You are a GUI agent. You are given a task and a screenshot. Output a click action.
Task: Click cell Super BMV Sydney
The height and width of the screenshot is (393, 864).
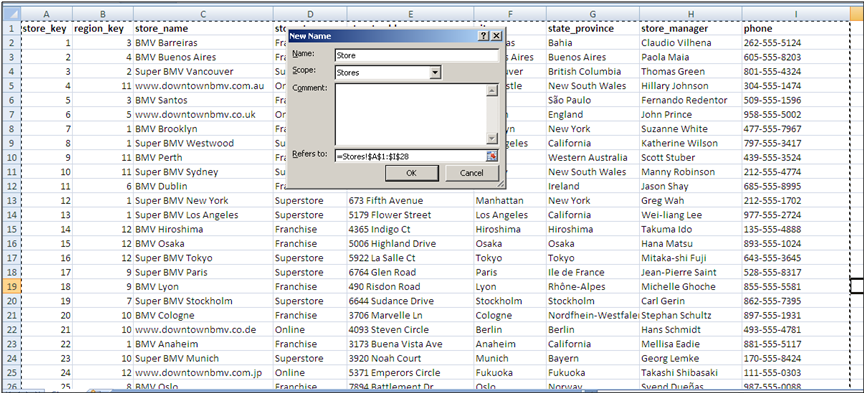pyautogui.click(x=203, y=172)
